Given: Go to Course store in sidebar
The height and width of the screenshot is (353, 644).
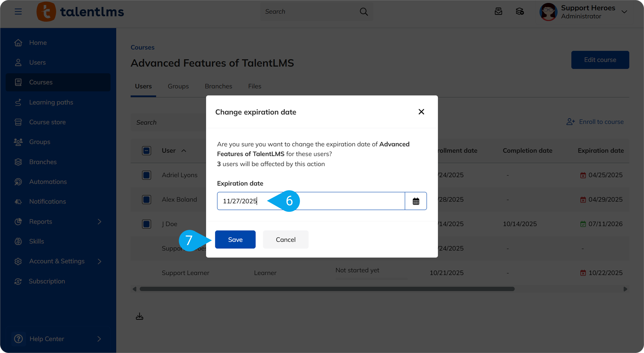Looking at the screenshot, I should click(x=47, y=122).
